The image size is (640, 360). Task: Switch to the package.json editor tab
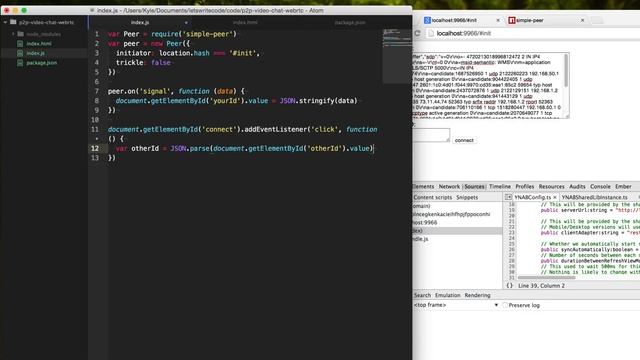pos(350,22)
